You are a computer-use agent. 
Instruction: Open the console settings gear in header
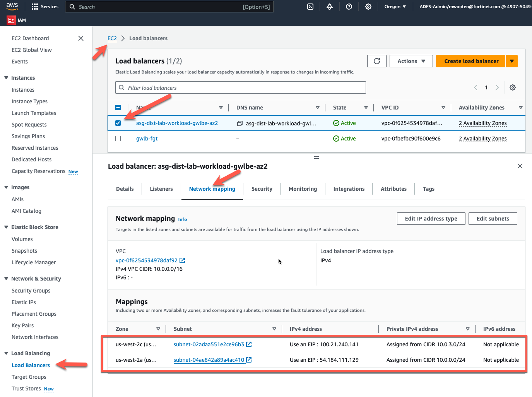[368, 7]
